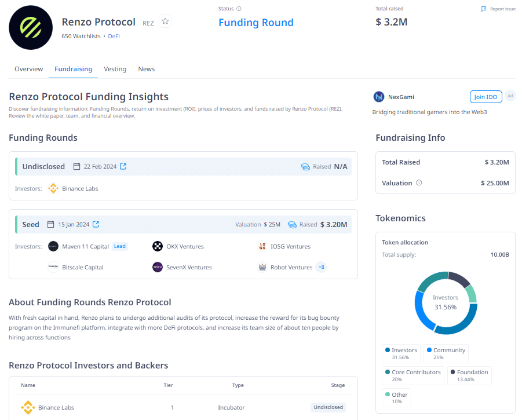Viewport: 522px width, 420px height.
Task: Open Binance Labs investor link in Undisclosed round
Action: [x=80, y=188]
